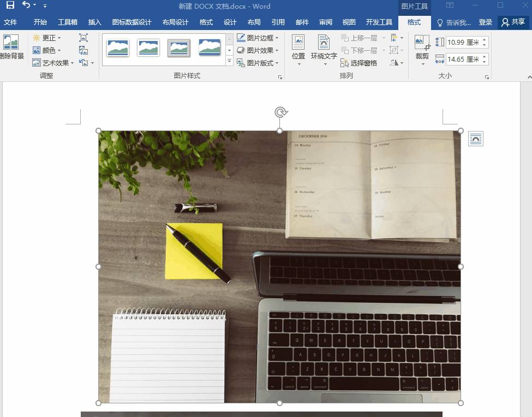The height and width of the screenshot is (417, 532).
Task: Open the 图片效果 dropdown
Action: pos(258,50)
